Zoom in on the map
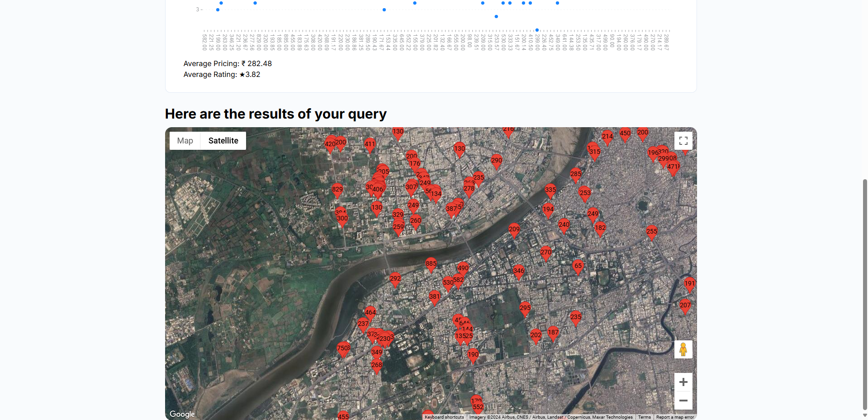Image resolution: width=868 pixels, height=420 pixels. point(683,382)
